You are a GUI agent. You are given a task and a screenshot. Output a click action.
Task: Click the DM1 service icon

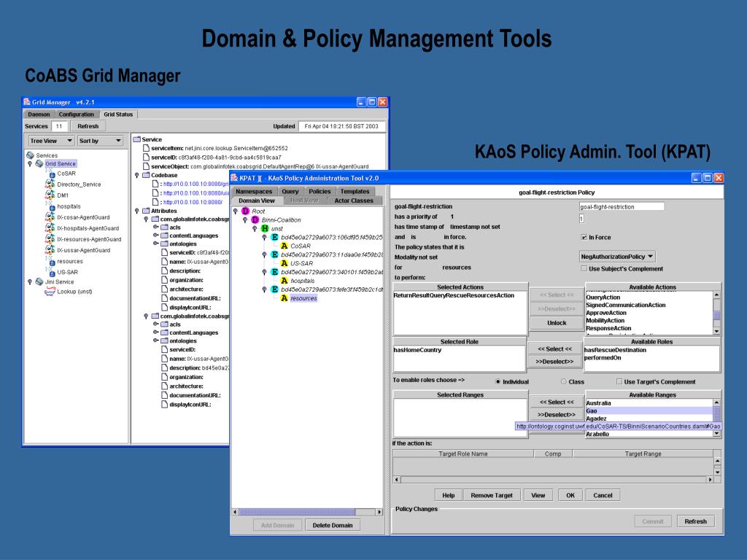50,195
